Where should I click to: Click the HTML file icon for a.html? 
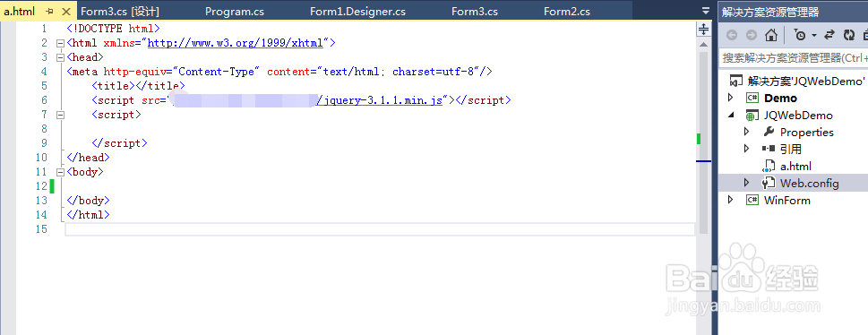769,166
